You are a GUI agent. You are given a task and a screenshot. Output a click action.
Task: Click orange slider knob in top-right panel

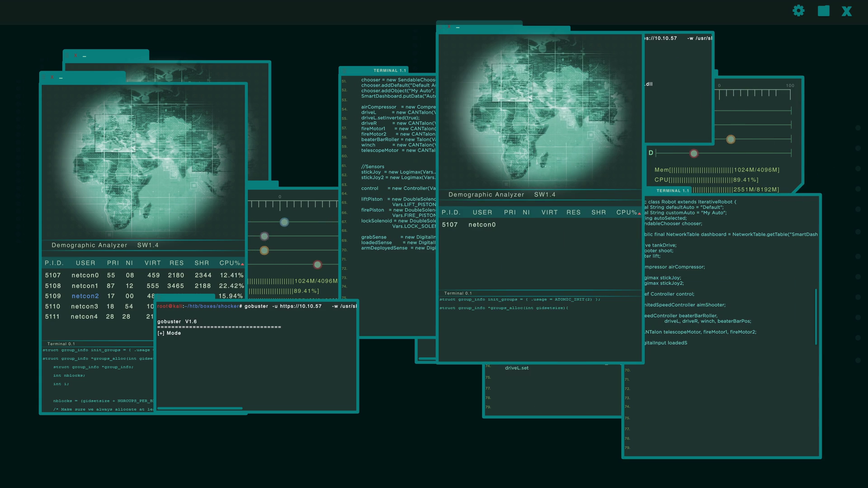pyautogui.click(x=731, y=139)
